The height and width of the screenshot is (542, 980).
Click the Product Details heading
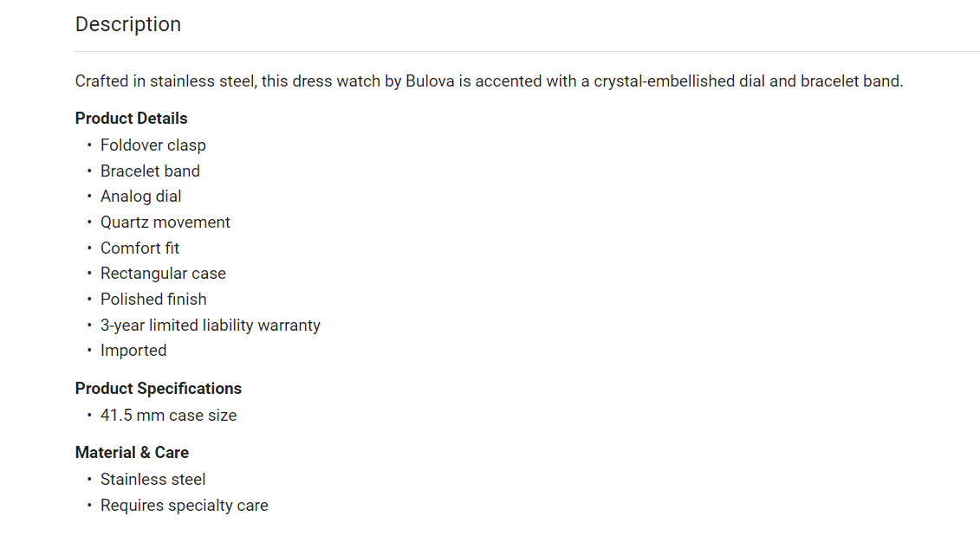pyautogui.click(x=131, y=118)
